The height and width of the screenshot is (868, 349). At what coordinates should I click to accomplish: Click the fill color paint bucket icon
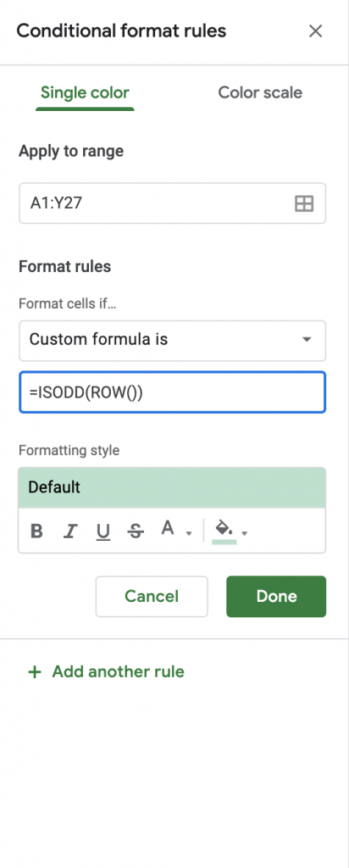(224, 531)
